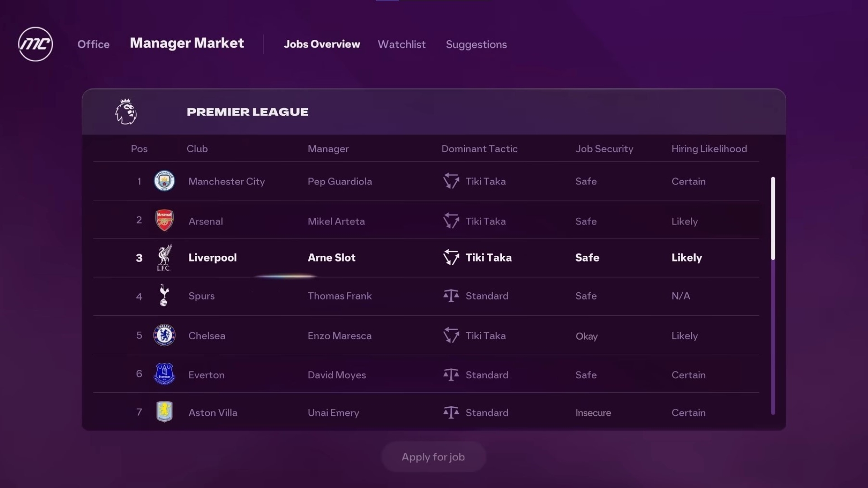This screenshot has width=868, height=488.
Task: Click the MC logo in top corner
Action: (x=35, y=44)
